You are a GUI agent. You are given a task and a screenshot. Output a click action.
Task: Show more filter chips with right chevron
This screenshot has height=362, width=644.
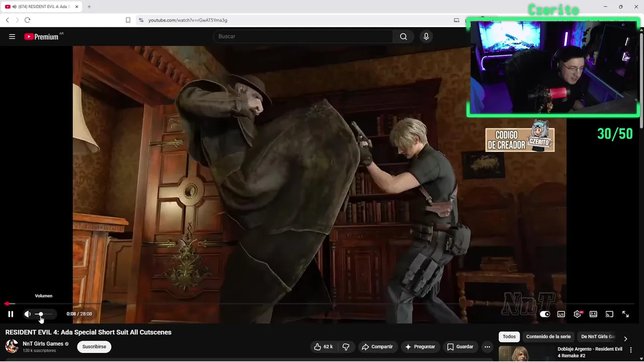(x=625, y=338)
